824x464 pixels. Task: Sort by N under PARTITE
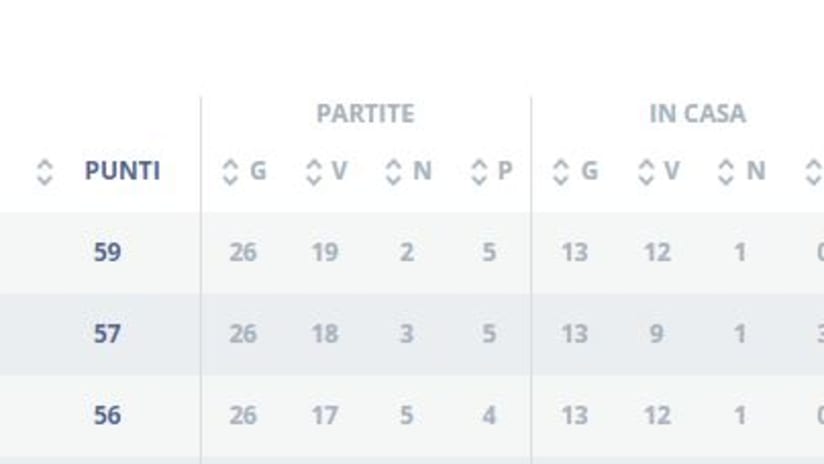tap(408, 171)
